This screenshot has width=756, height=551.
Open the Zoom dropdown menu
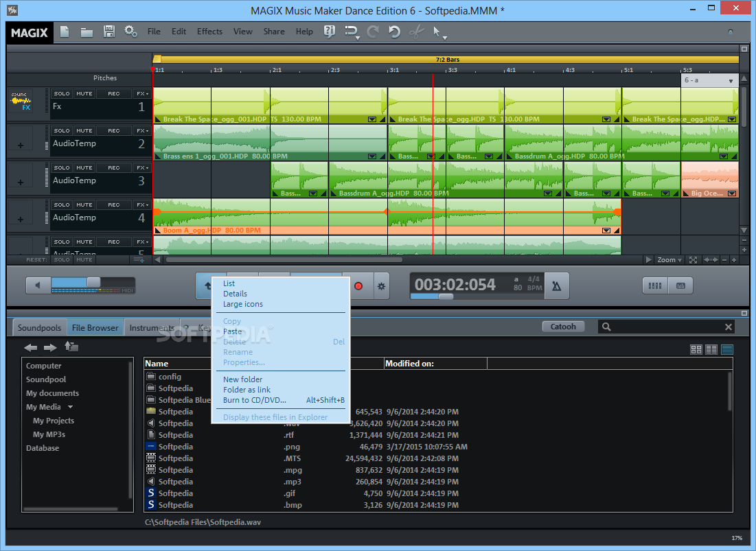[669, 260]
